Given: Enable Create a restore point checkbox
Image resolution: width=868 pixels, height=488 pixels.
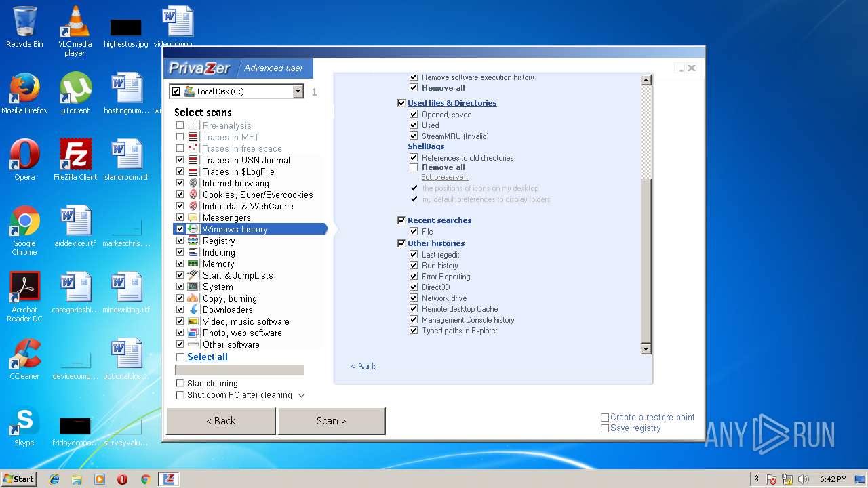Looking at the screenshot, I should tap(605, 418).
